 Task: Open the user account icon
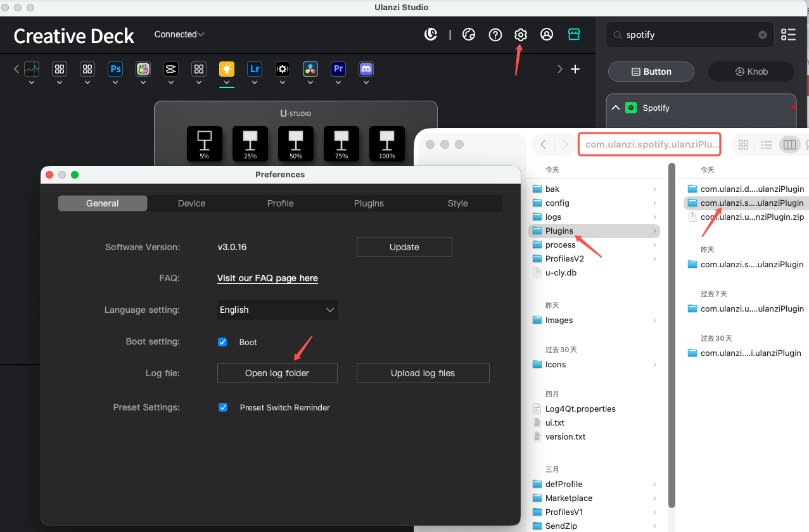547,34
